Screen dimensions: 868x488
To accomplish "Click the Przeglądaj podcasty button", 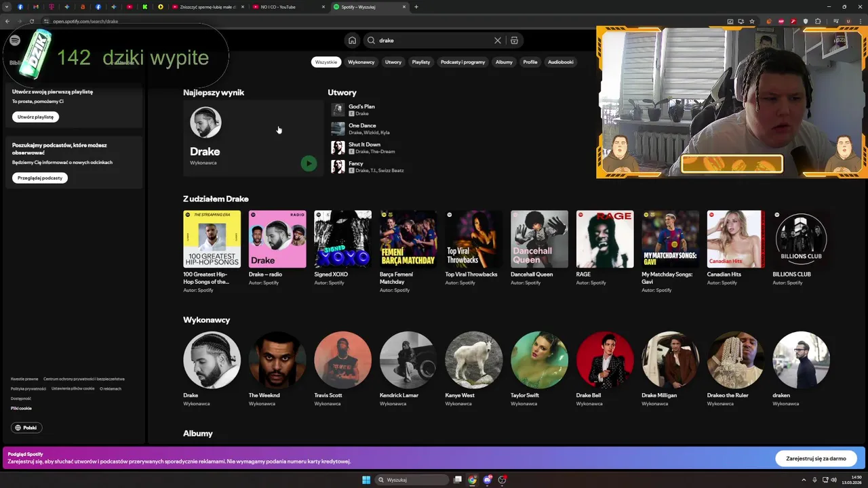I will pos(40,178).
